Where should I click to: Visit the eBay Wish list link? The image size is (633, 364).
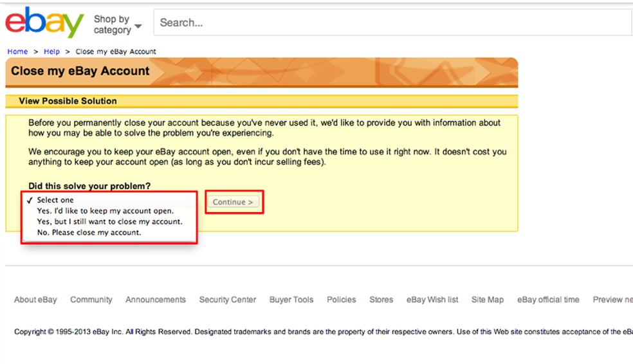click(432, 300)
